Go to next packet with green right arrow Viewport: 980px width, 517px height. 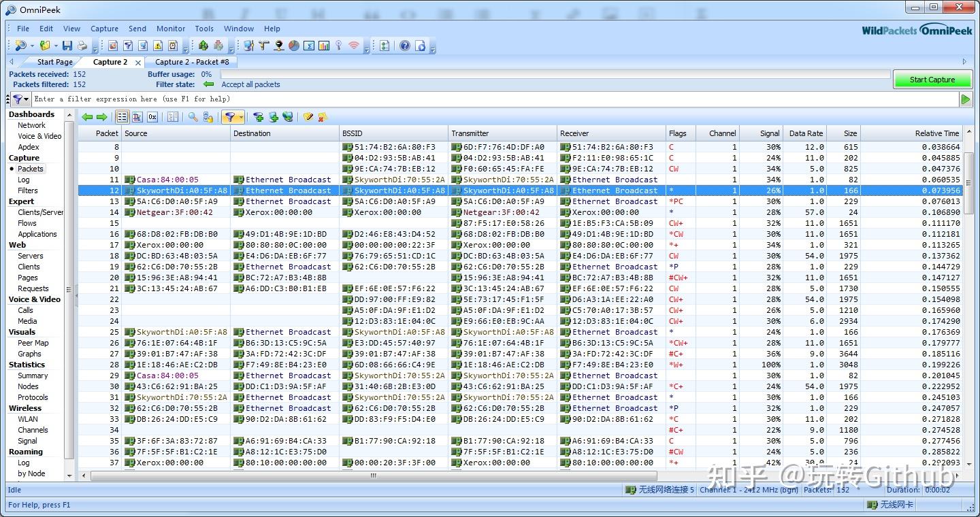[101, 117]
